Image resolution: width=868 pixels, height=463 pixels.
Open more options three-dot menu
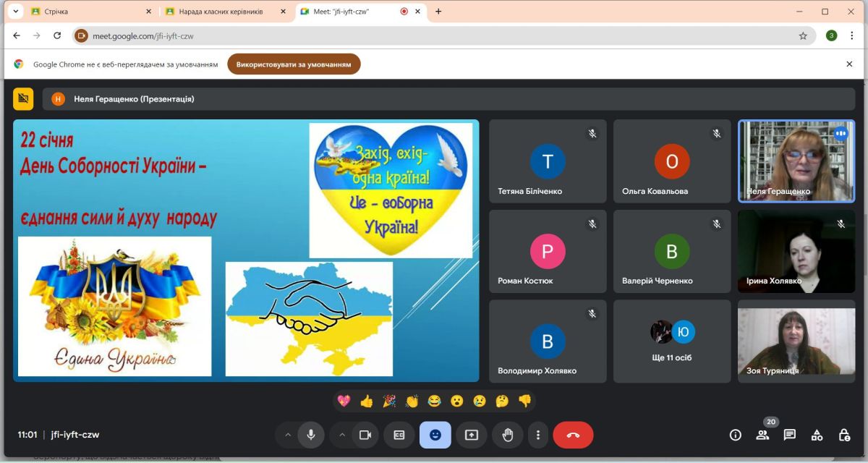(x=537, y=435)
